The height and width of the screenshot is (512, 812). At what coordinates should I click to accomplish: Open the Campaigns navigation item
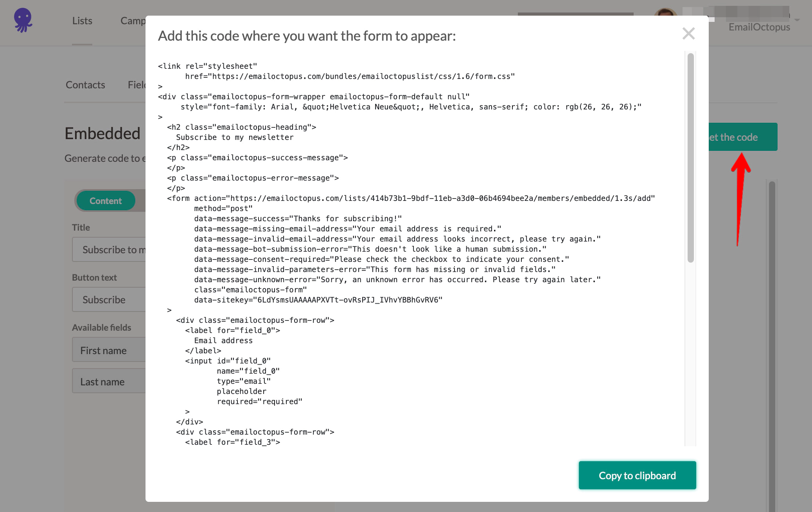pyautogui.click(x=133, y=21)
